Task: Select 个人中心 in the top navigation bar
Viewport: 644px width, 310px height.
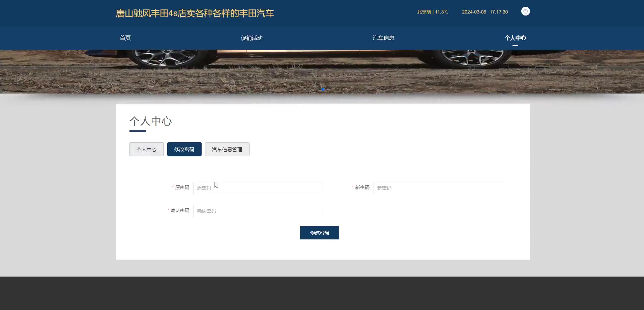Action: (x=515, y=38)
